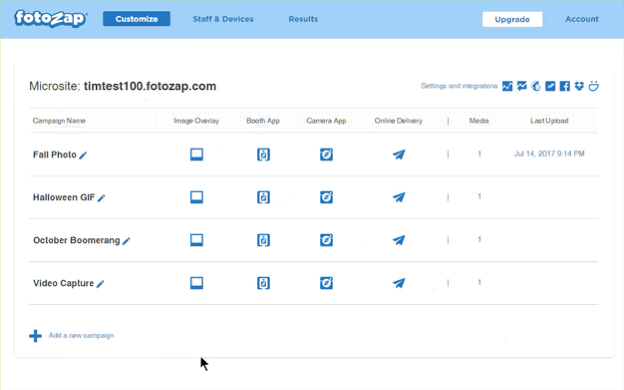Select the Fall Photo campaign name

click(x=55, y=154)
